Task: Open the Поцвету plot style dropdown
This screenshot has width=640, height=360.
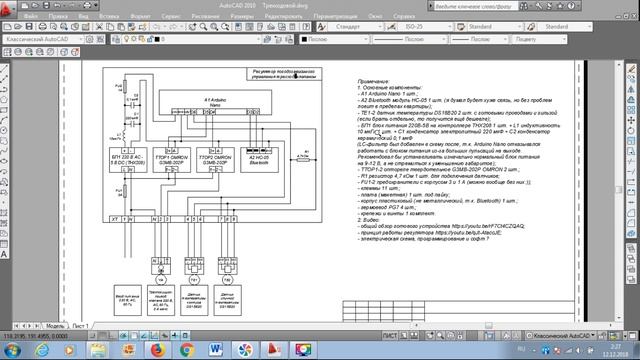Action: click(564, 39)
